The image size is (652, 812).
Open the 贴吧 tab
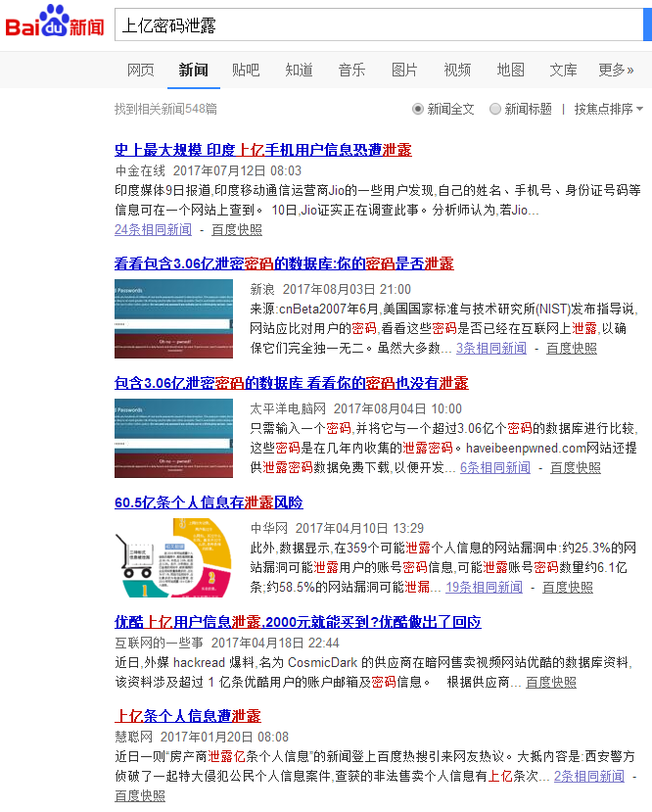click(x=246, y=70)
